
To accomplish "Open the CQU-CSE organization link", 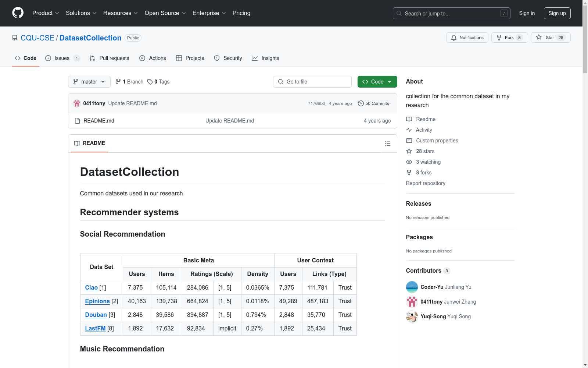I will [37, 38].
